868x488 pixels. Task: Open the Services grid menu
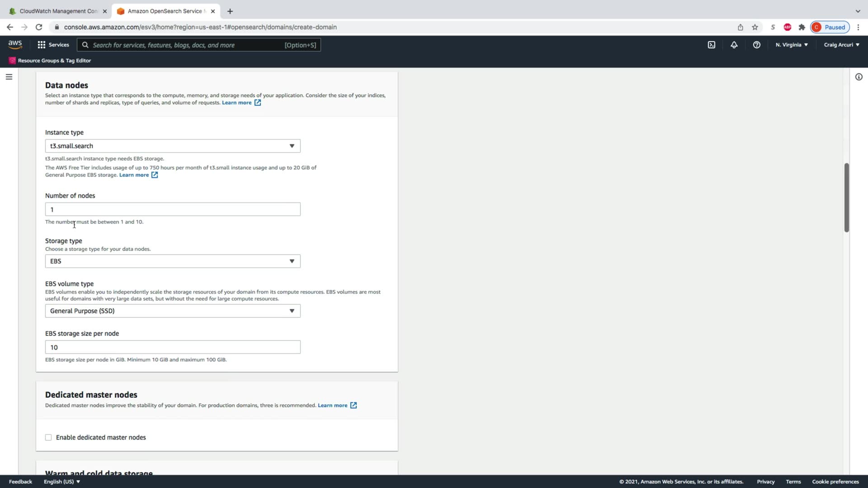pyautogui.click(x=53, y=45)
